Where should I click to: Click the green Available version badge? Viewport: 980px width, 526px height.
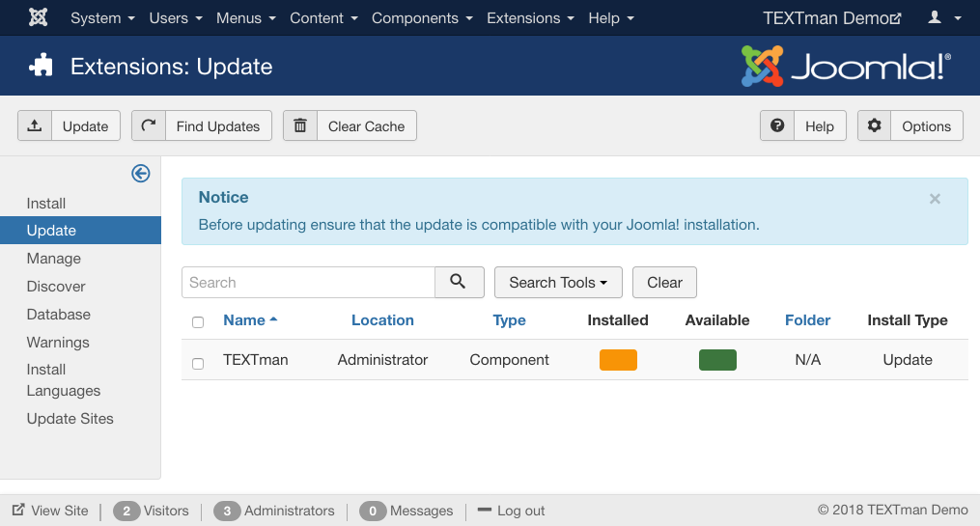pyautogui.click(x=717, y=360)
